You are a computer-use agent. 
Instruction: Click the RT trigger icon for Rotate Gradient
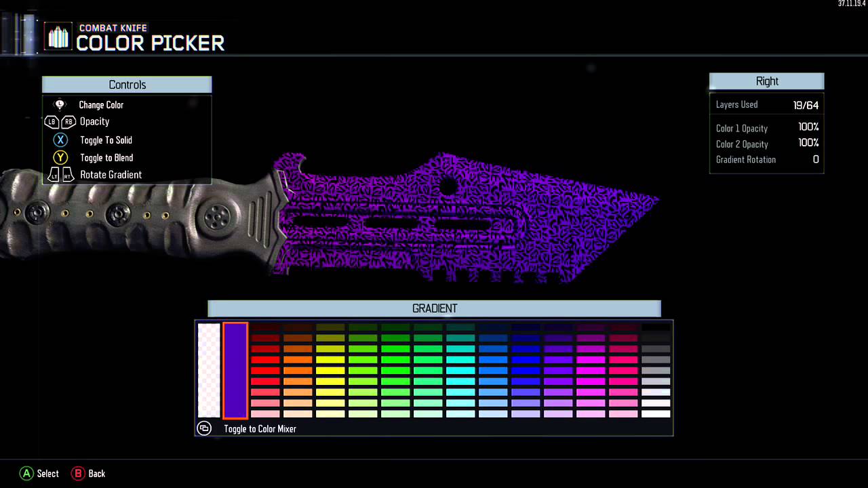[68, 175]
